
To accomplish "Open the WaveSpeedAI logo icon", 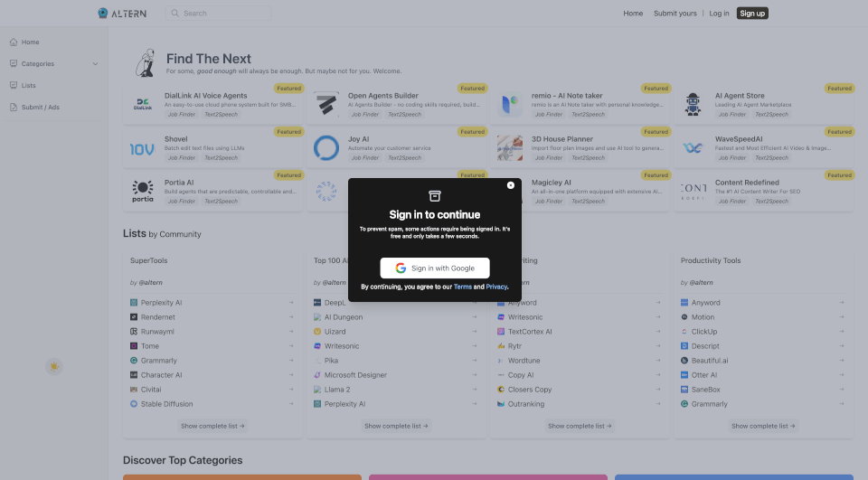I will pos(693,148).
